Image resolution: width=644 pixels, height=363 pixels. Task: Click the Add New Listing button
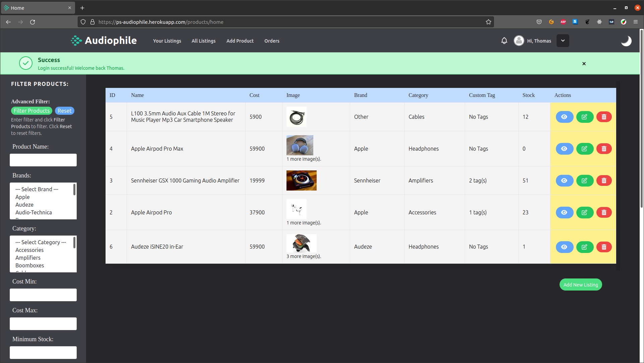tap(581, 285)
